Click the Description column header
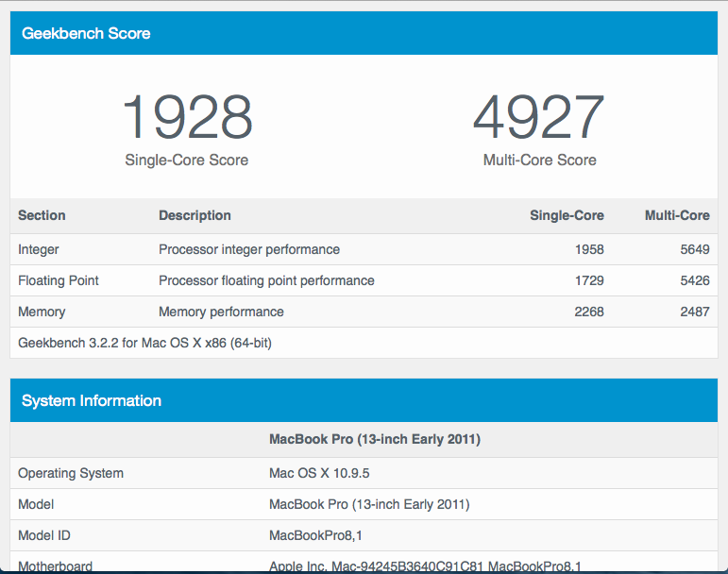The image size is (728, 574). [x=195, y=215]
